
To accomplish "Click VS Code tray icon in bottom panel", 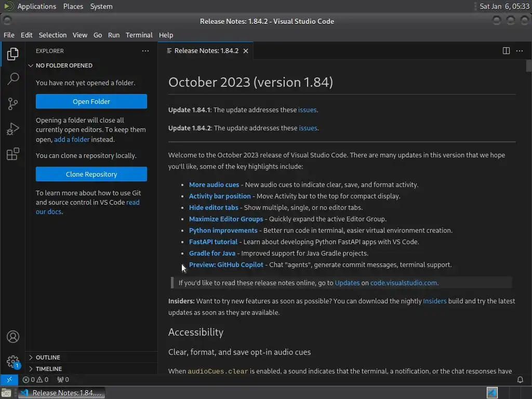I will tap(492, 393).
